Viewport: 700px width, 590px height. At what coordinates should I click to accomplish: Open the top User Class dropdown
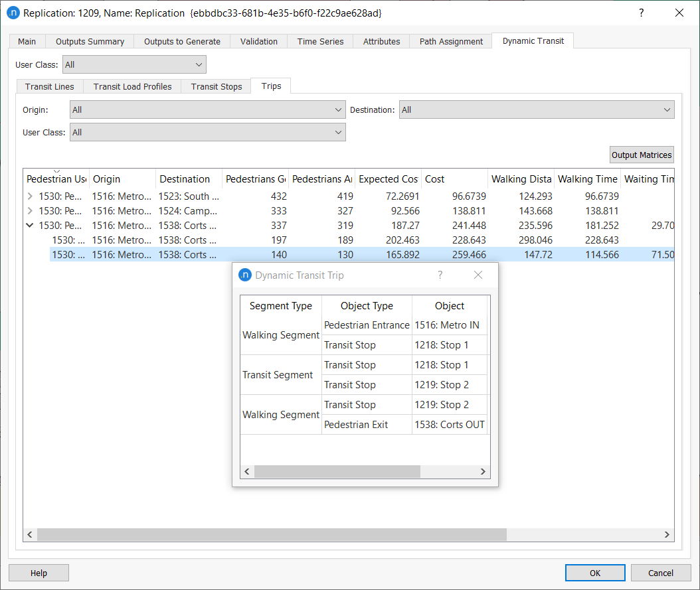click(x=198, y=64)
